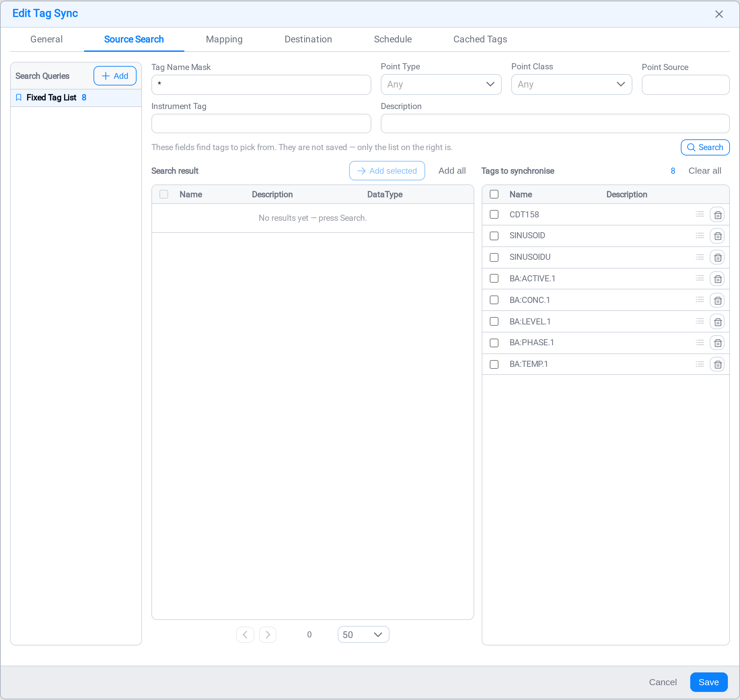Open details list icon for CDT158

[700, 214]
